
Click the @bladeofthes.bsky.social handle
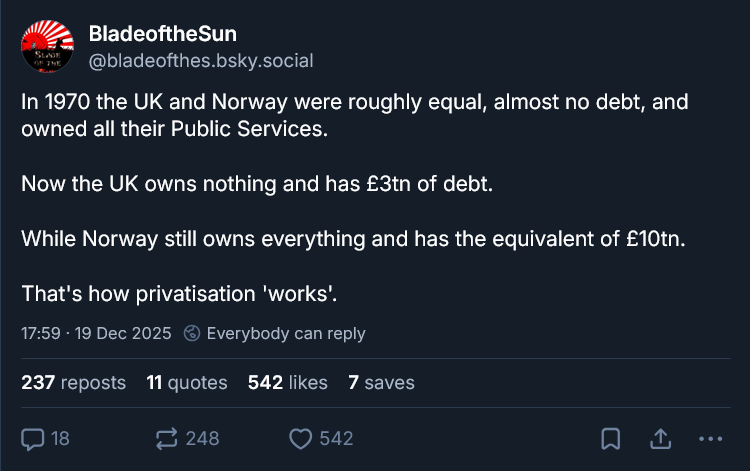(201, 60)
